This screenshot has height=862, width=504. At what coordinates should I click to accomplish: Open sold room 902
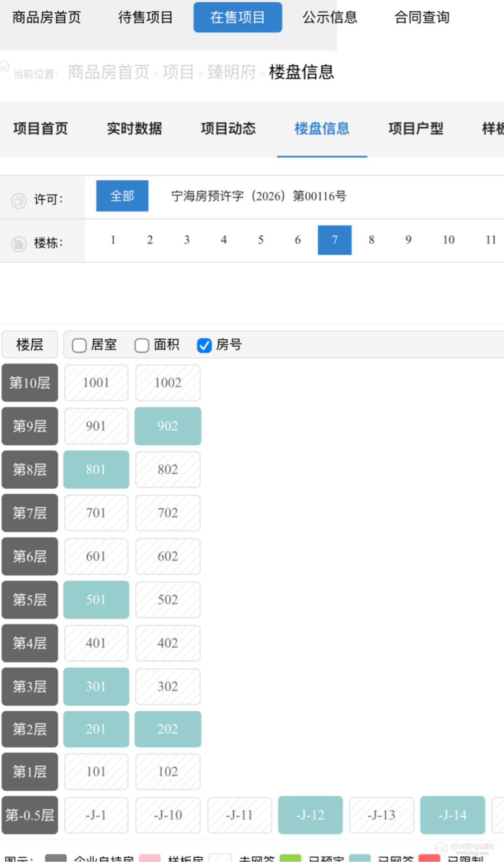coord(168,426)
